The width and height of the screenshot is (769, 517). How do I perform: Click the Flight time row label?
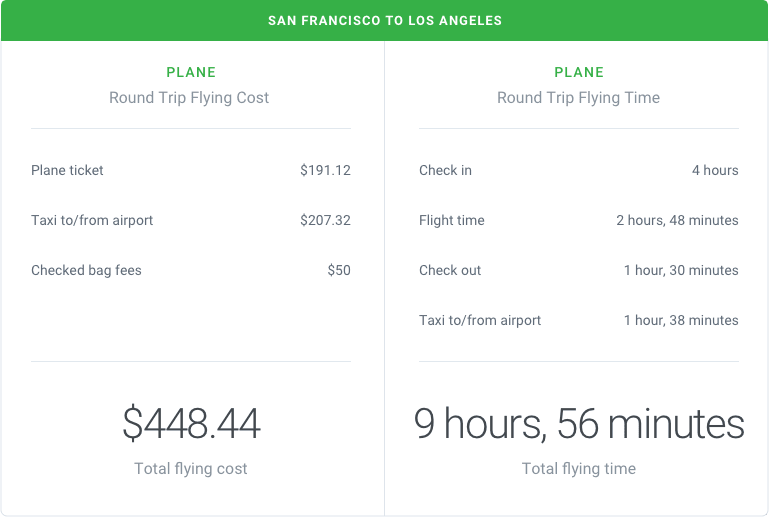(x=451, y=220)
